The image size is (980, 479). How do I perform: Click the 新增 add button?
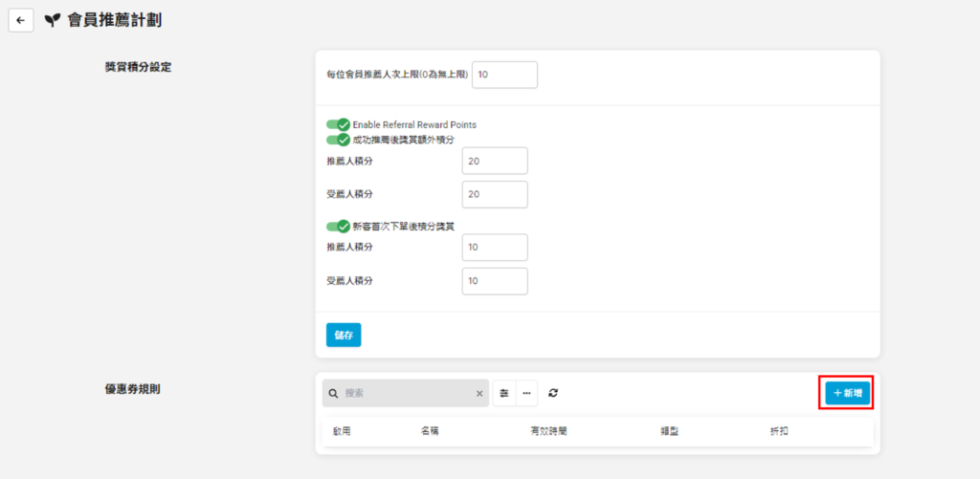point(848,393)
